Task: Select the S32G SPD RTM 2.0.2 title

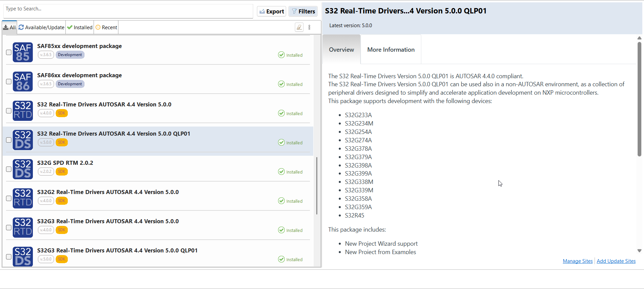Action: point(65,163)
